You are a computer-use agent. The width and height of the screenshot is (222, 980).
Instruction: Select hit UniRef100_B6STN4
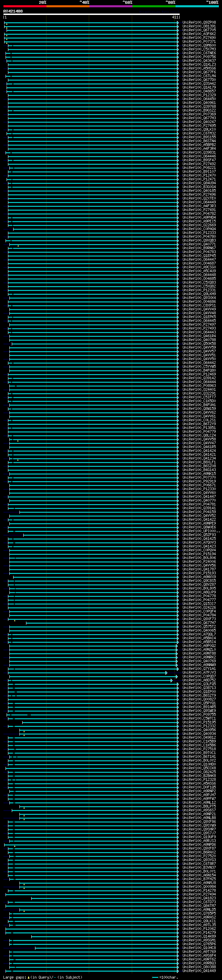click(x=199, y=141)
